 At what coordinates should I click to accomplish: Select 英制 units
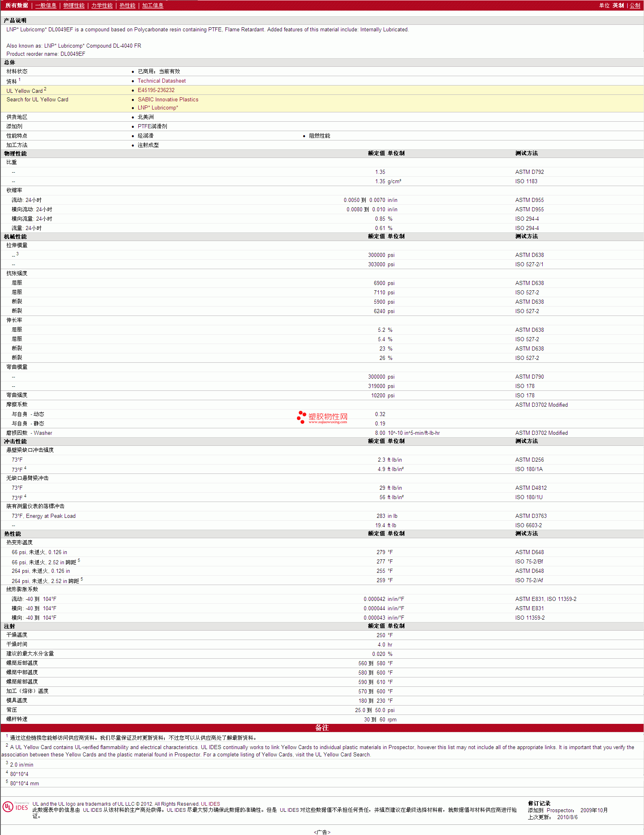pyautogui.click(x=618, y=5)
